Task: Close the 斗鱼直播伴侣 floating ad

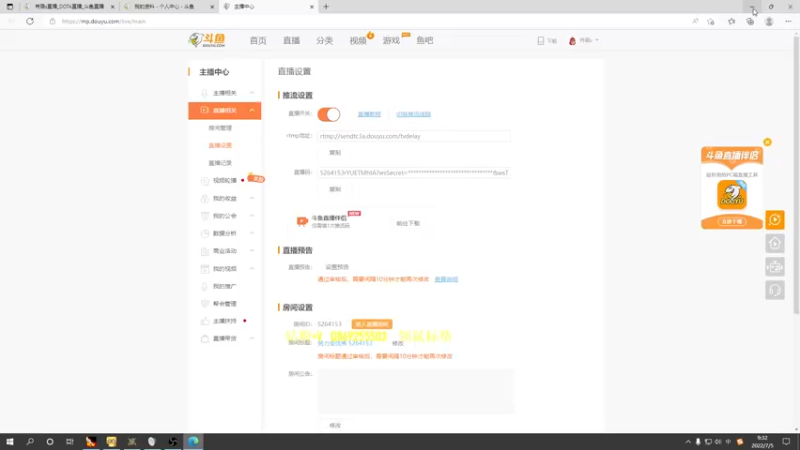Action: tap(767, 142)
